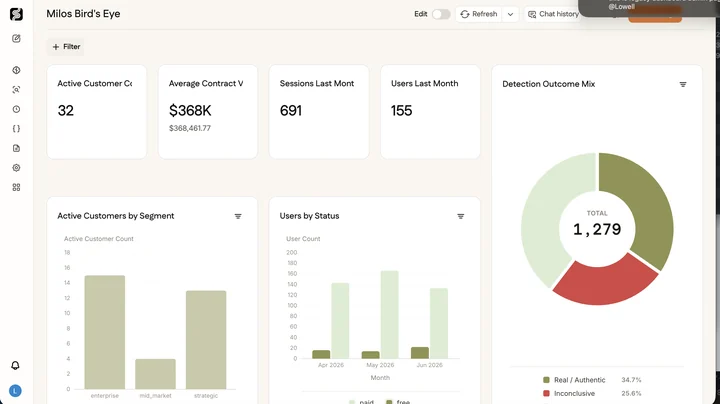This screenshot has height=404, width=720.
Task: Click the scan search icon in sidebar
Action: [x=16, y=90]
